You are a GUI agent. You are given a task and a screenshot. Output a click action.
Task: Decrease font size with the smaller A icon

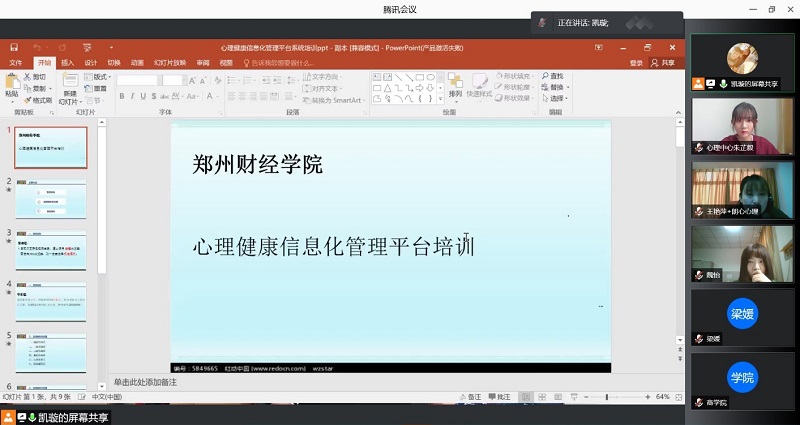[x=203, y=80]
